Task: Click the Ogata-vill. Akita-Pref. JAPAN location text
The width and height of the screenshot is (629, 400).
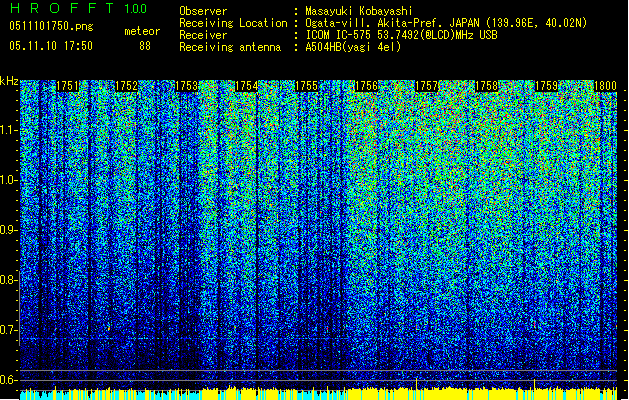Action: 446,23
